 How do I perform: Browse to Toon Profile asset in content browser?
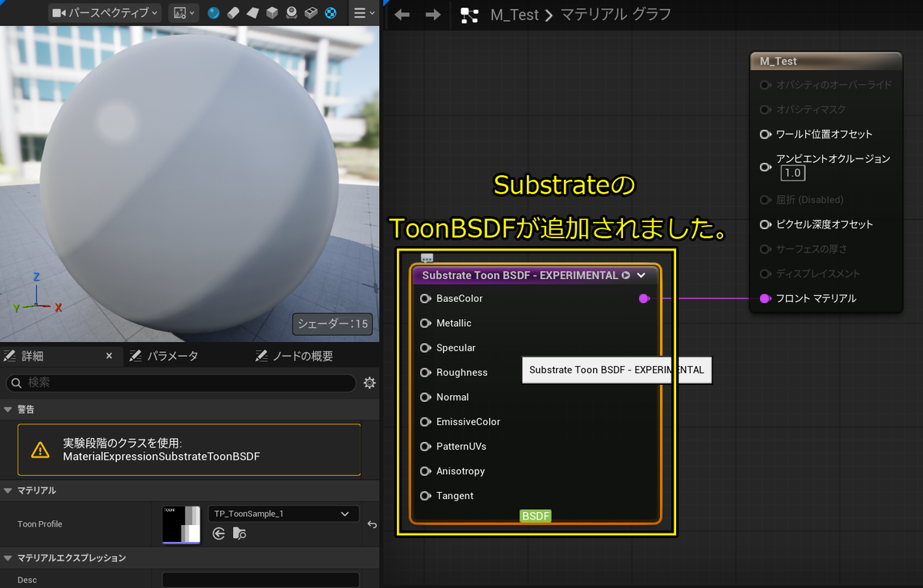pos(240,533)
